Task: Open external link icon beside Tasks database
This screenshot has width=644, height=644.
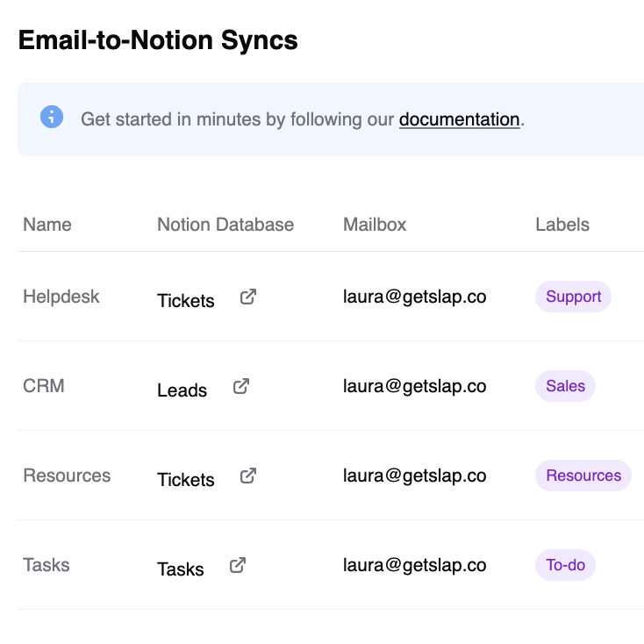Action: 238,566
